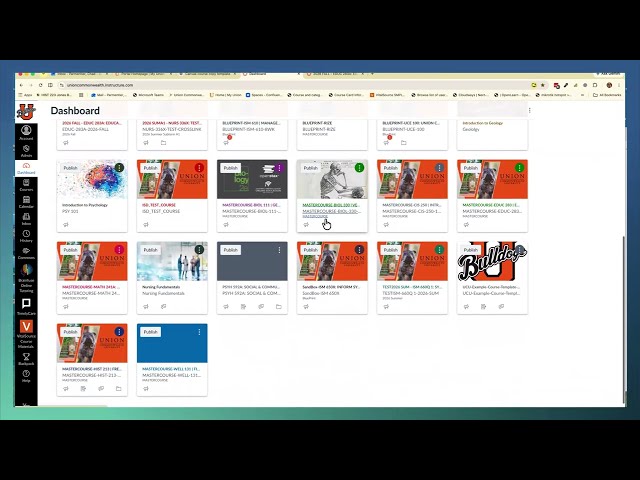
Task: Open History in the sidebar
Action: 26,236
